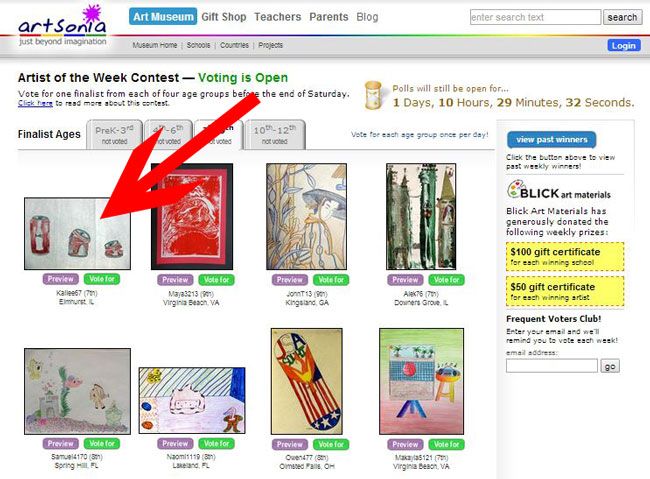Screen dimensions: 650x479
Task: Preview Maya3213's red print artwork
Action: point(175,280)
